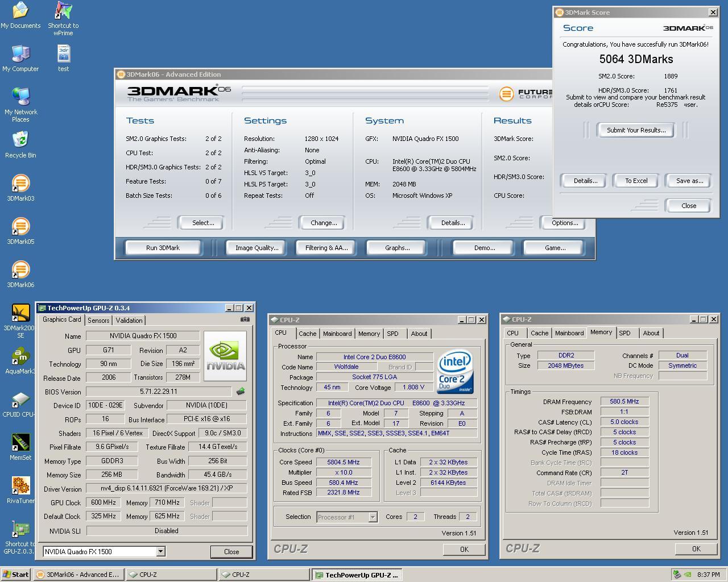This screenshot has height=582, width=728.
Task: Open the Cache tab in right CPU-Z window
Action: tap(539, 333)
